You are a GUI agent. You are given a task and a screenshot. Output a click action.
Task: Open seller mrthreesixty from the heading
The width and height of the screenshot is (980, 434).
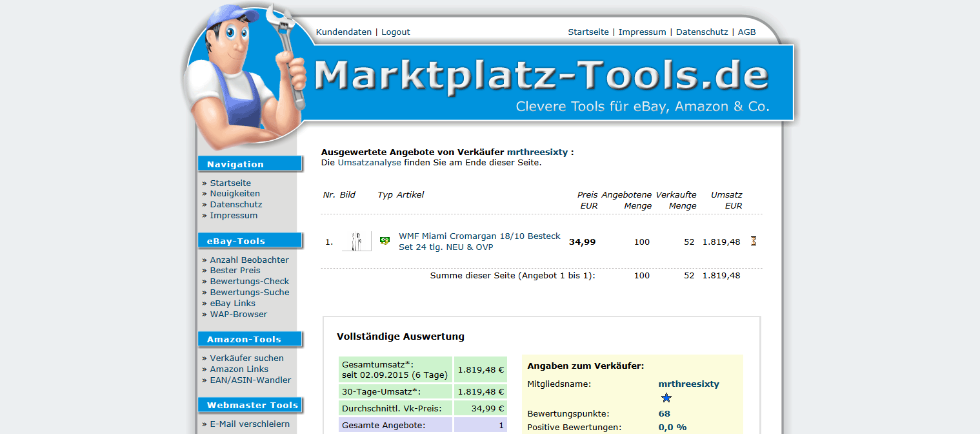(537, 152)
